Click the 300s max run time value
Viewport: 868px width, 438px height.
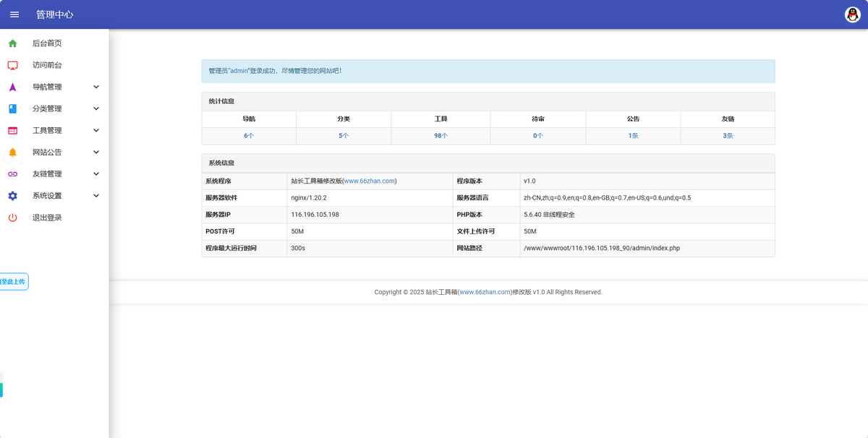tap(298, 248)
